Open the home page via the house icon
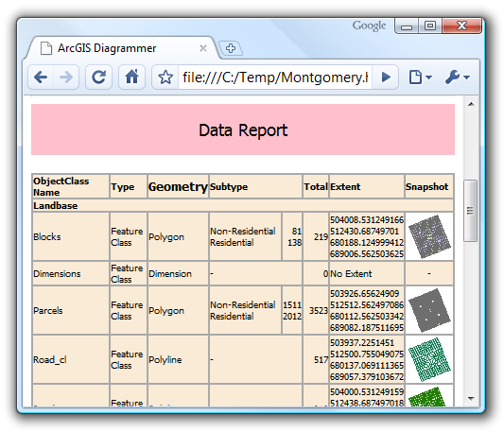 click(x=131, y=78)
